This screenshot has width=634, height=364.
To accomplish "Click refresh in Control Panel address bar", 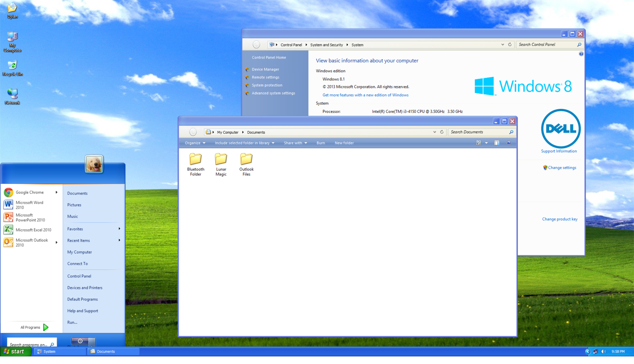I will (510, 44).
